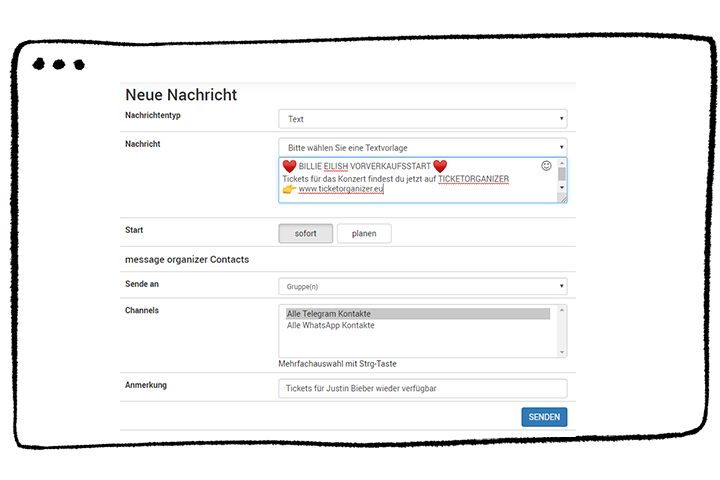Click the Anmerkung label

(146, 385)
